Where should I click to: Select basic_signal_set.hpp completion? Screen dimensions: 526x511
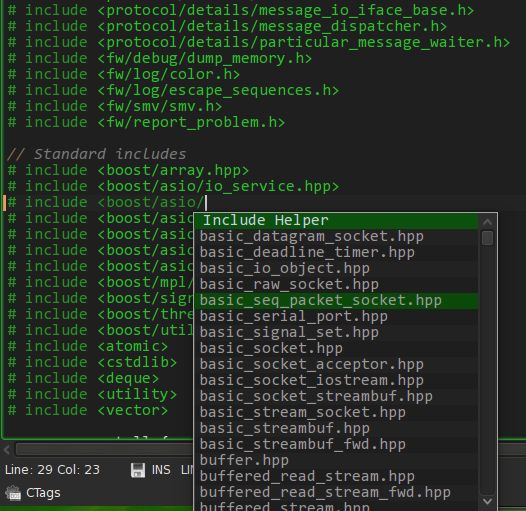tap(336, 333)
